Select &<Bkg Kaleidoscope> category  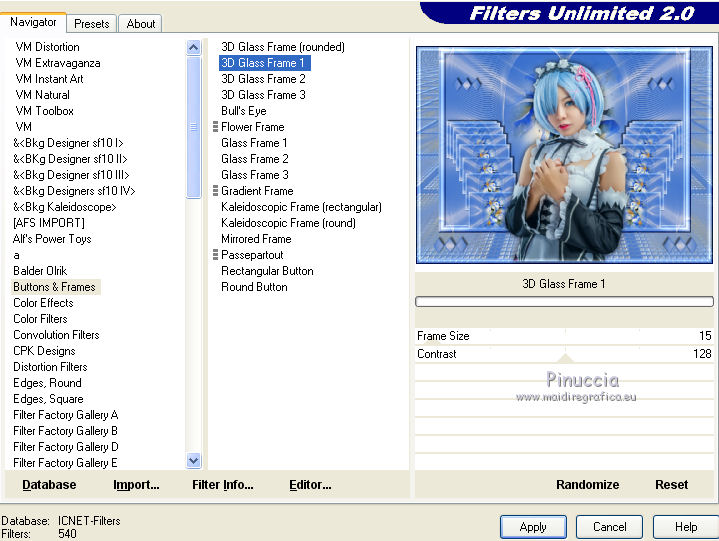[65, 207]
